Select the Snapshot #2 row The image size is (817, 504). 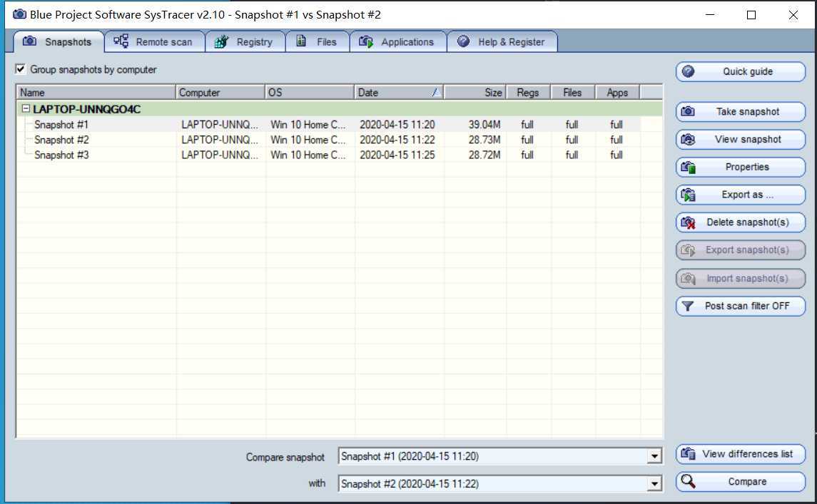tap(339, 140)
